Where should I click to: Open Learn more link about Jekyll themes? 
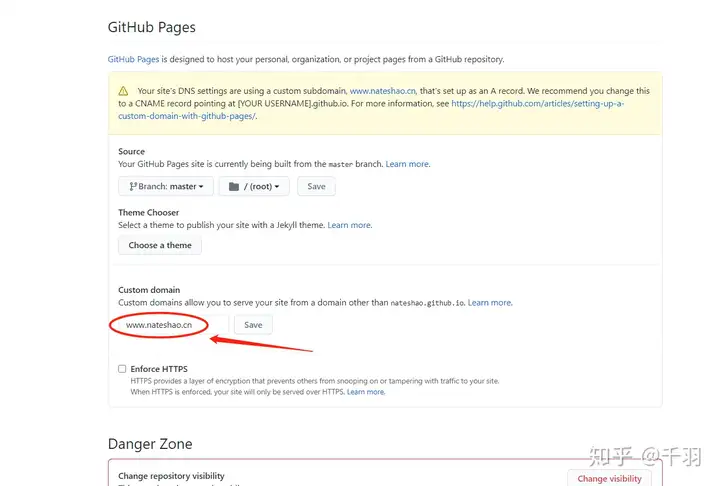(x=349, y=225)
